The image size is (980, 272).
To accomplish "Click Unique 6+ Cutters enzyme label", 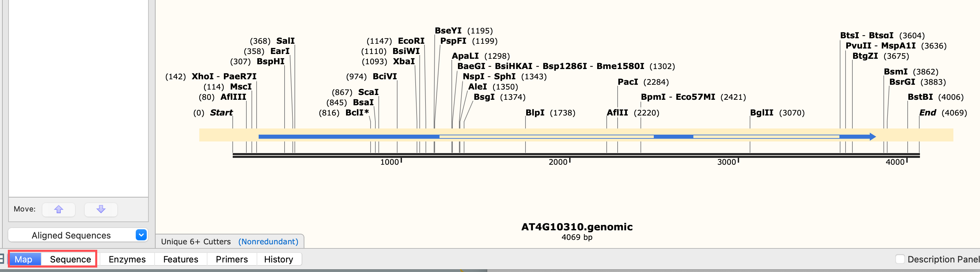I will [196, 242].
